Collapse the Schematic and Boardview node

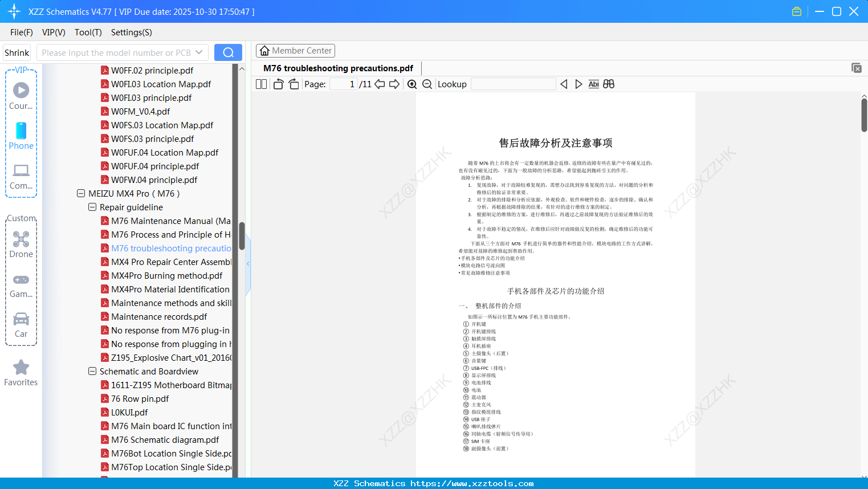pyautogui.click(x=92, y=371)
